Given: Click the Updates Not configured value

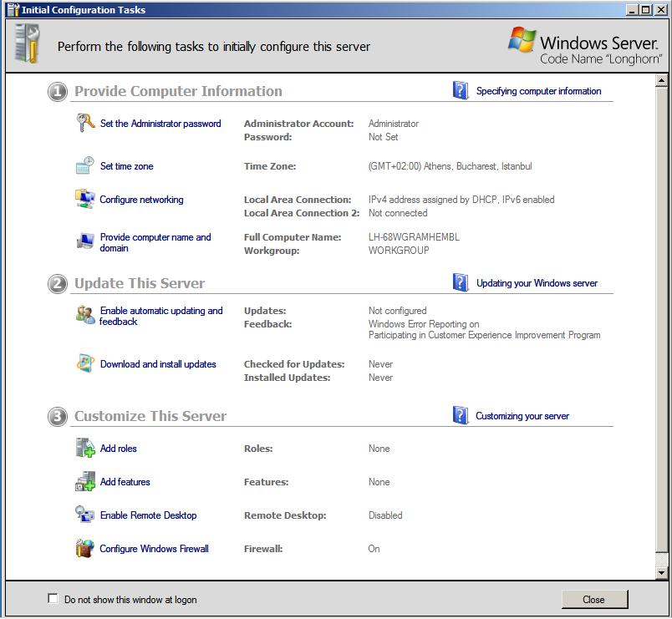Looking at the screenshot, I should click(x=397, y=311).
